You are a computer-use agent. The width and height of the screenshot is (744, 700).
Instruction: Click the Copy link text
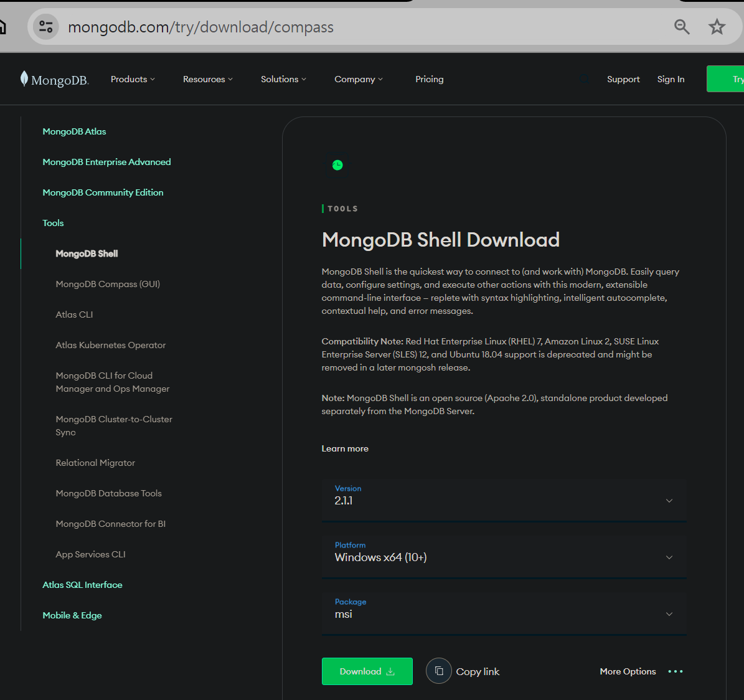(x=478, y=671)
